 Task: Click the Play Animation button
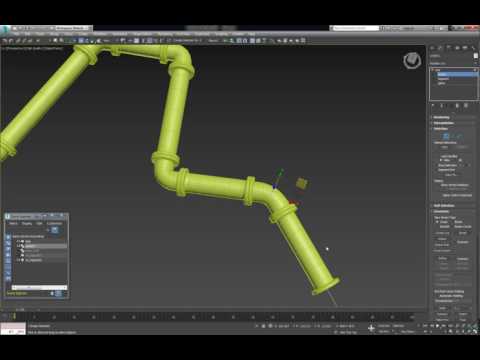[438, 326]
